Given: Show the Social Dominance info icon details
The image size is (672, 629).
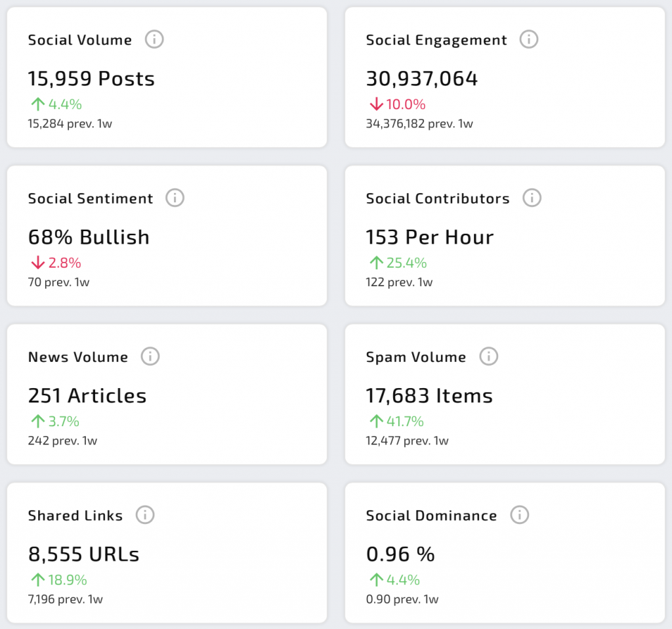Looking at the screenshot, I should [519, 515].
